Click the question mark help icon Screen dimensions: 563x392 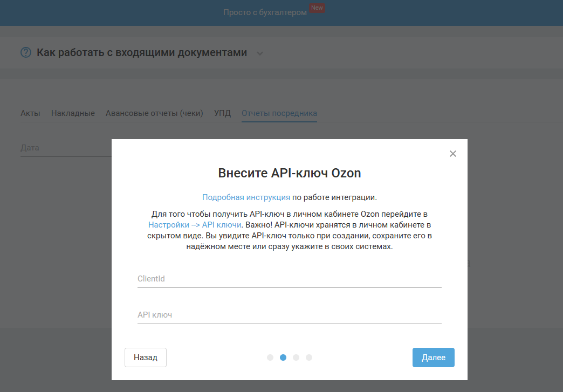pos(26,52)
